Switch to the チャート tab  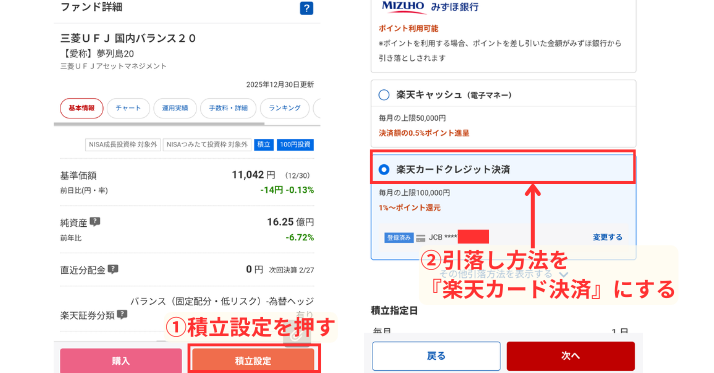pos(128,108)
